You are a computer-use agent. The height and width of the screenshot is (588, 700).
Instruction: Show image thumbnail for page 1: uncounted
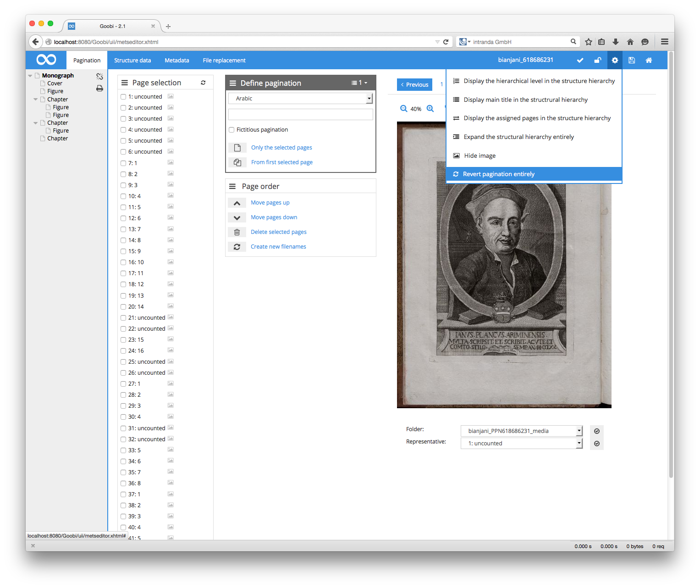coord(171,96)
